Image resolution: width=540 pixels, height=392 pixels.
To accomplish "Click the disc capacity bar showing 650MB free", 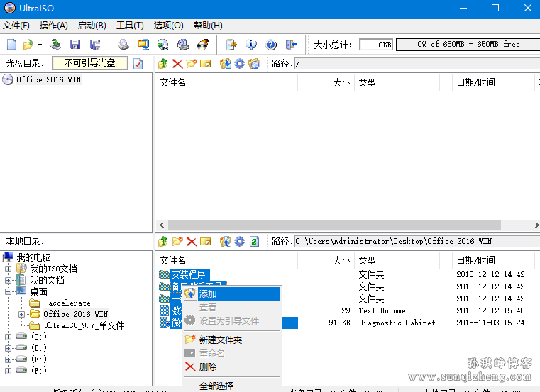I will coord(468,45).
